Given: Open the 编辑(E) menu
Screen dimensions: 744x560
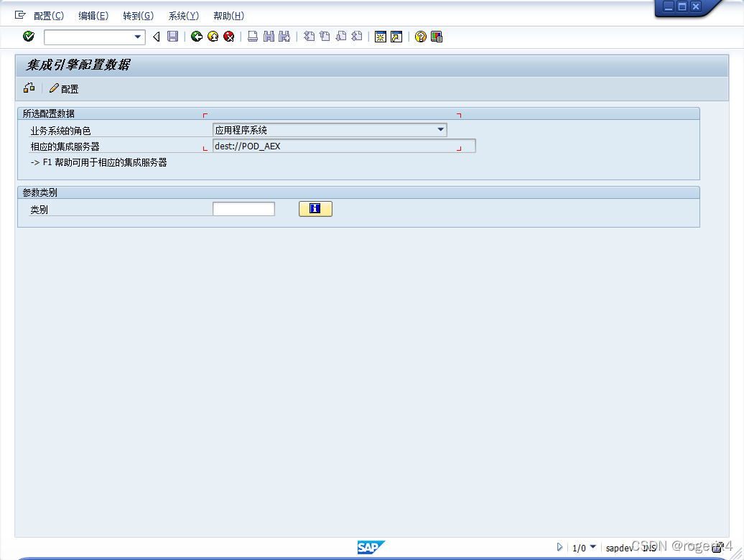Looking at the screenshot, I should tap(93, 16).
